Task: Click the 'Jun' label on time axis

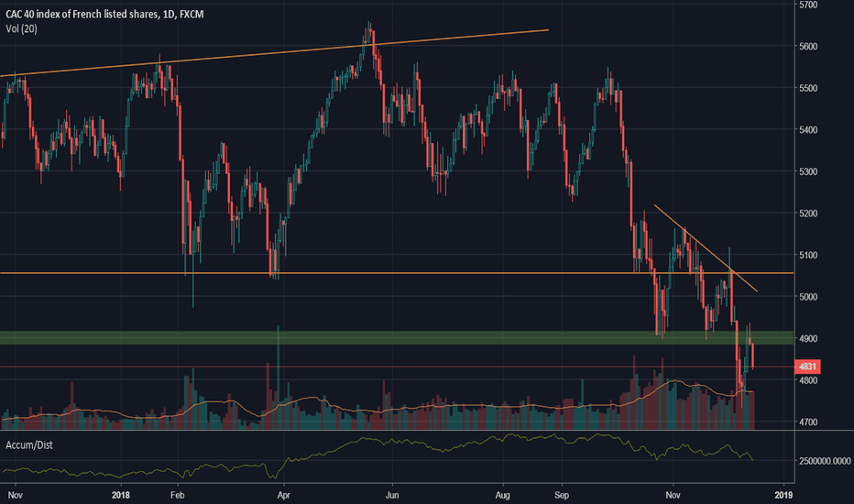Action: (392, 495)
